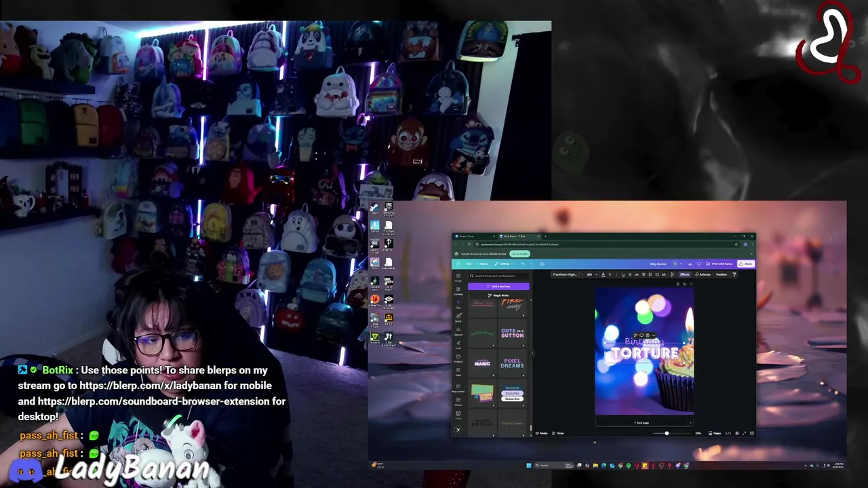Open the Design panel in Canva sidebar
The width and height of the screenshot is (868, 488).
(458, 277)
